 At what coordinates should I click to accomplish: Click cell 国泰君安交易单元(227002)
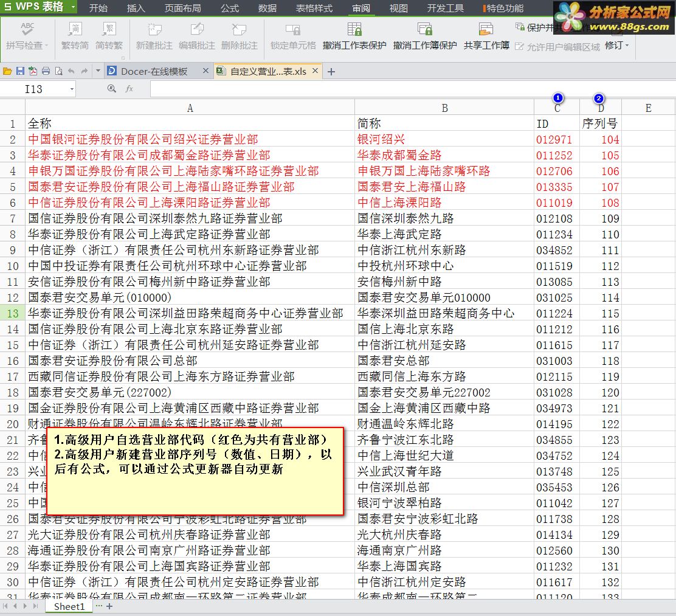coord(190,393)
